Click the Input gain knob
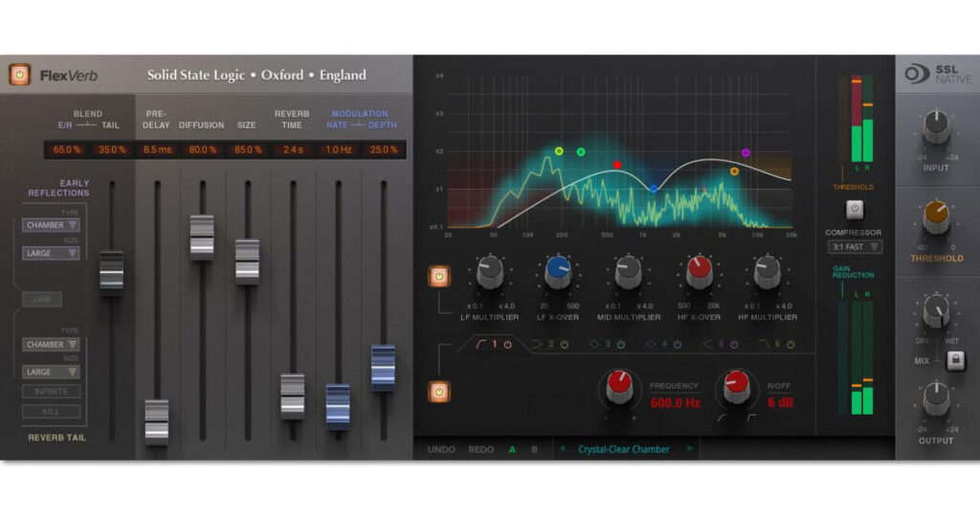The width and height of the screenshot is (980, 515). [936, 125]
